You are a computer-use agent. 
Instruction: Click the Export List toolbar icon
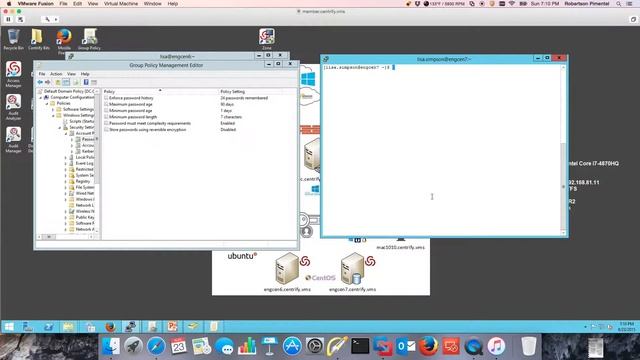[x=76, y=82]
